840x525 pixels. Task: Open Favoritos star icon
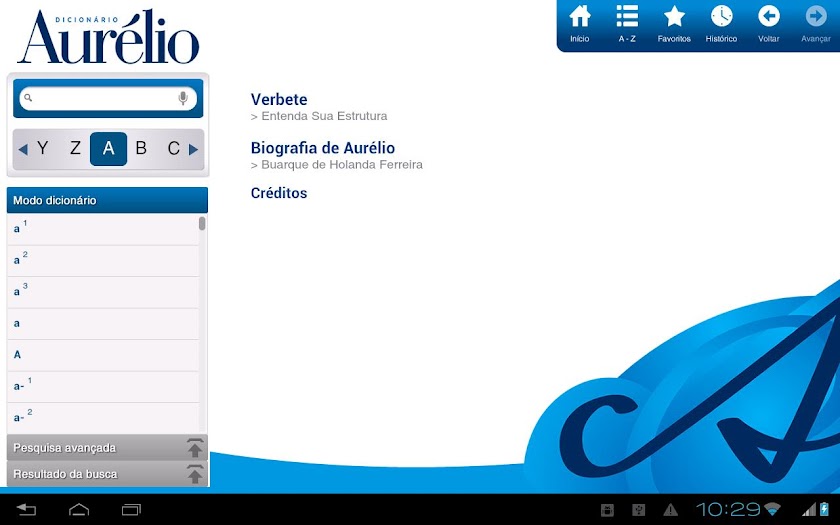pos(674,17)
